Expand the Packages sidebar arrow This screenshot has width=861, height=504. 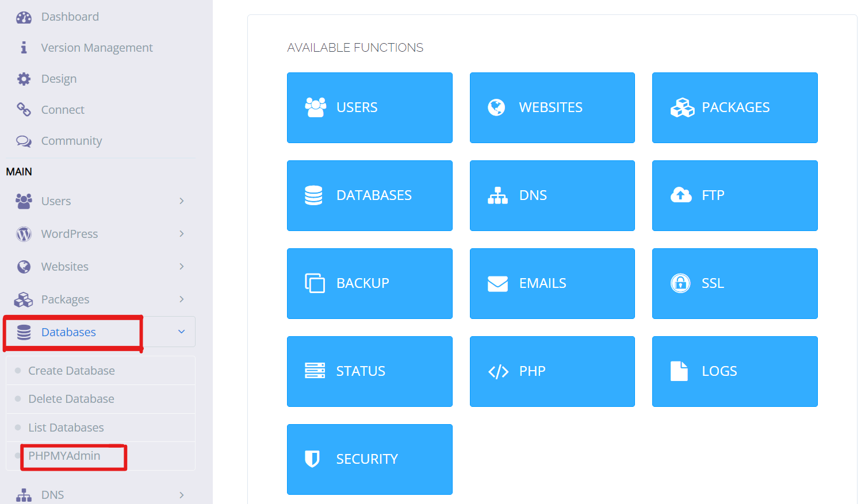click(182, 299)
